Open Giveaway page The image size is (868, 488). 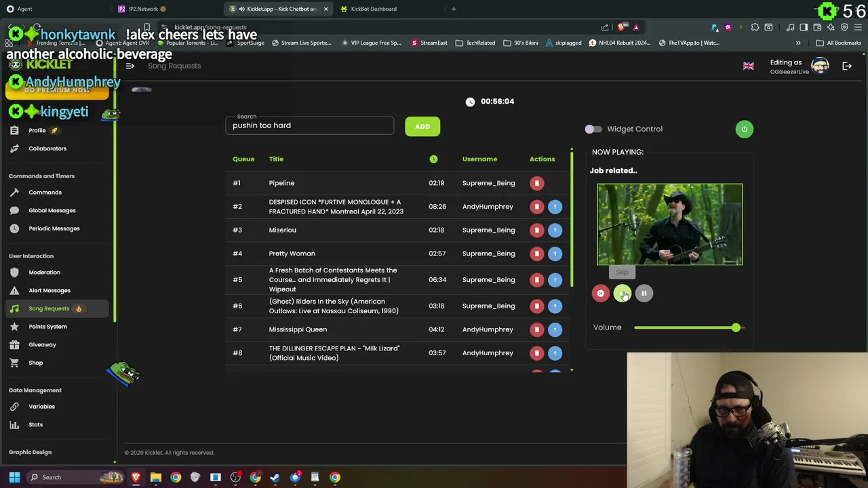(42, 345)
